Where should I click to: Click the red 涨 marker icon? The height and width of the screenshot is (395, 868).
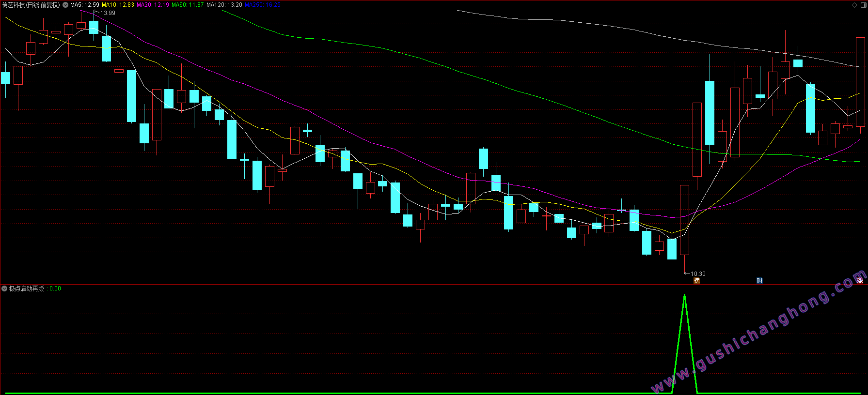pos(860,281)
